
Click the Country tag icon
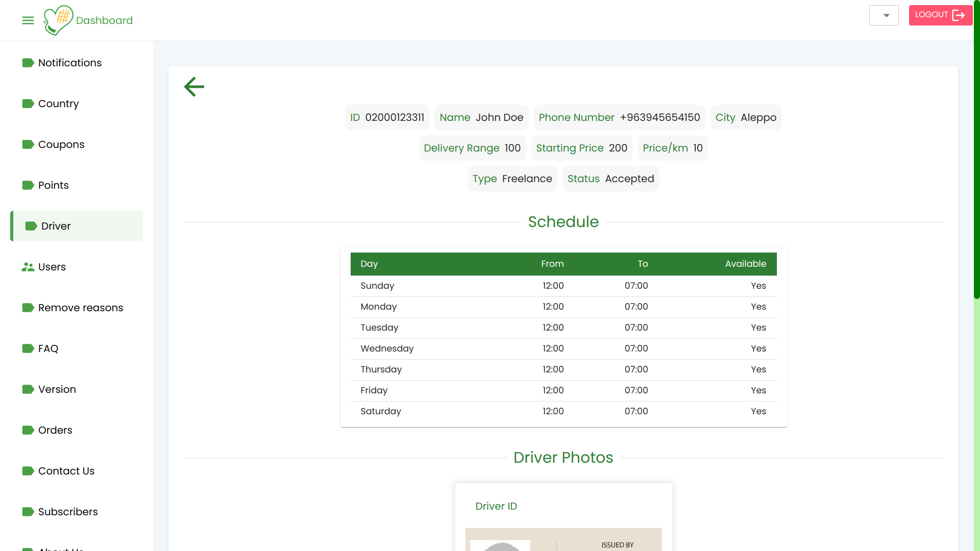(x=28, y=104)
